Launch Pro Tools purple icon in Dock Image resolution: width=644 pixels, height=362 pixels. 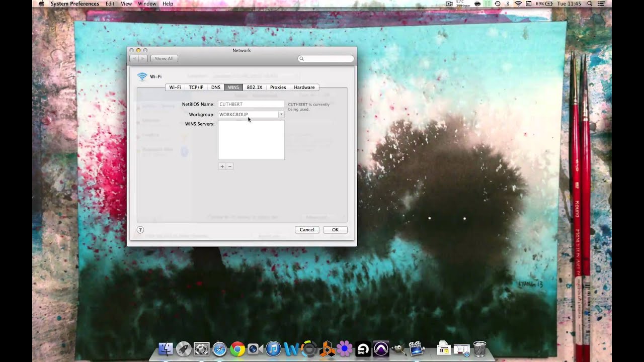pyautogui.click(x=381, y=348)
